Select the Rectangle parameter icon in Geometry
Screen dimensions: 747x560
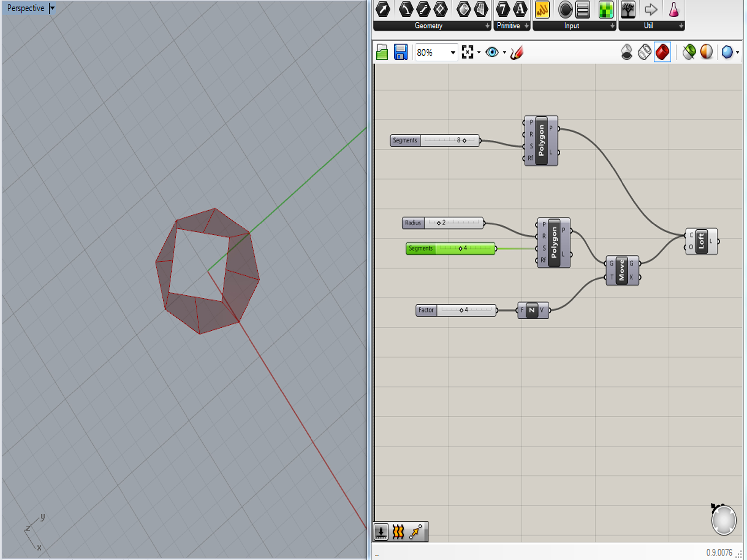(440, 9)
